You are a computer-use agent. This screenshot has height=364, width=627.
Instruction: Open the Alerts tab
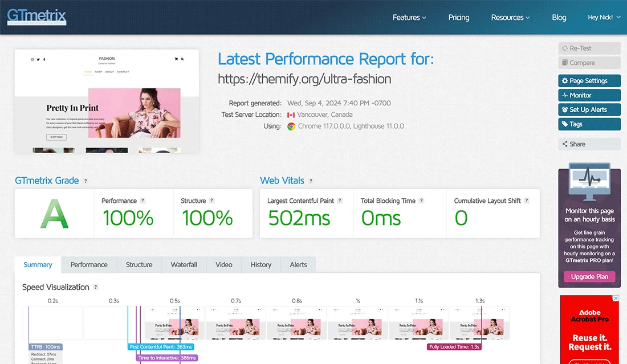[298, 264]
